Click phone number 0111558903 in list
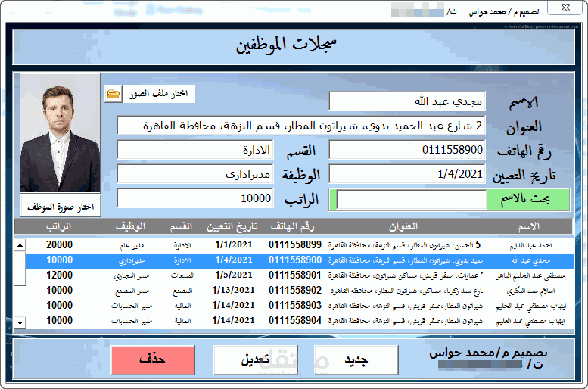The image size is (588, 389). [295, 305]
